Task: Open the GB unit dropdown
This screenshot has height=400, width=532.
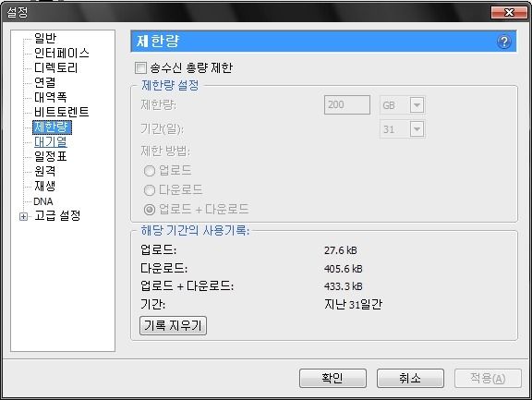Action: pyautogui.click(x=402, y=105)
